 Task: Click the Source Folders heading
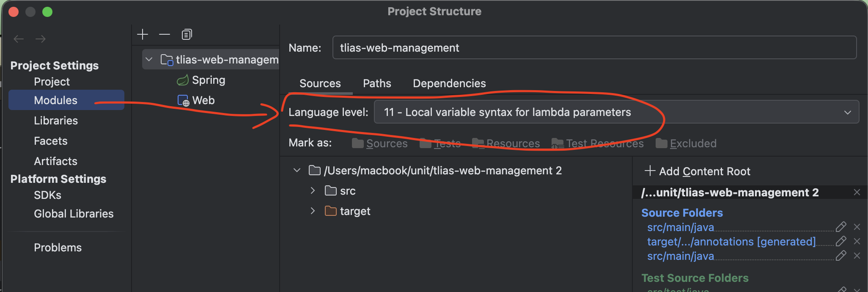(682, 213)
